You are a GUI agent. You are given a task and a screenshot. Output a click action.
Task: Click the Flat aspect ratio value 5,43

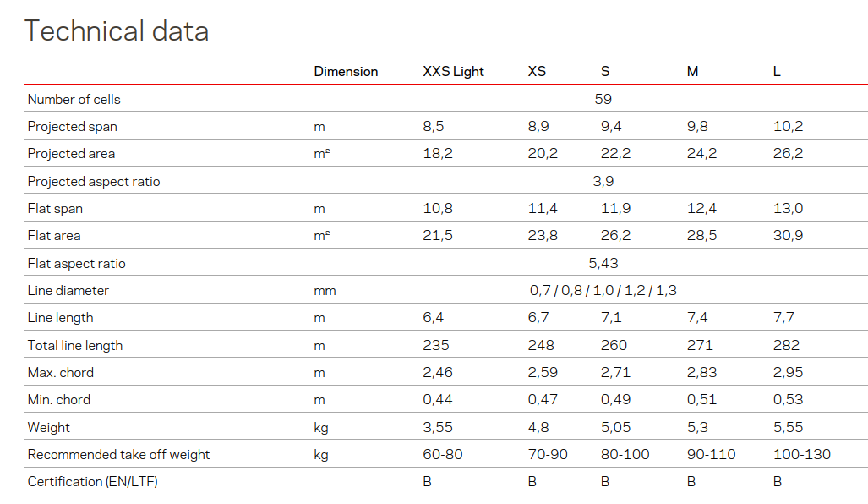603,264
